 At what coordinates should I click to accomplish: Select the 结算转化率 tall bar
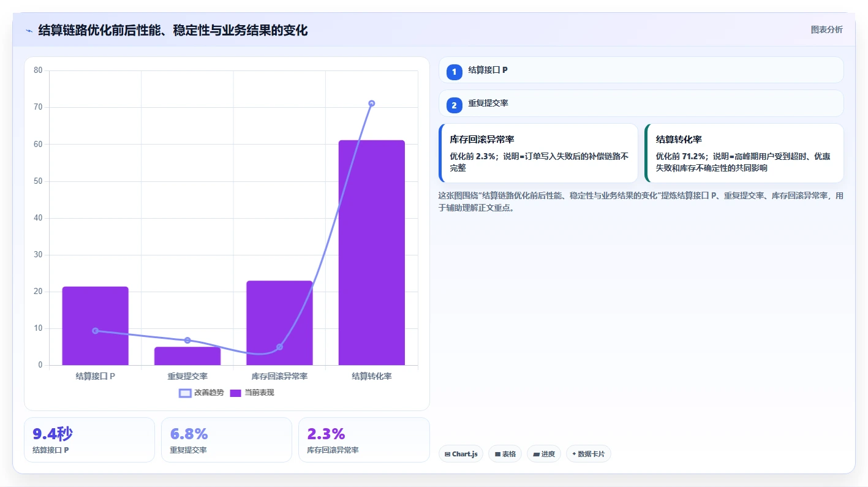coord(372,253)
